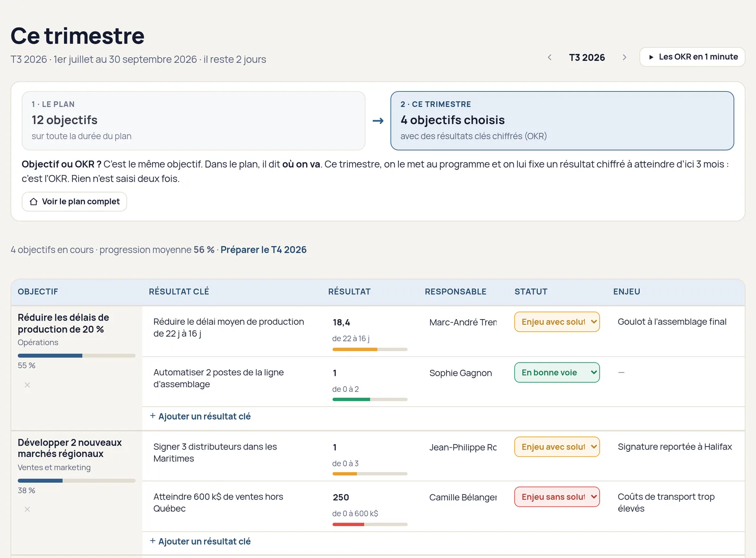The width and height of the screenshot is (756, 558).
Task: Click objective title Développer 2 nouveaux marchés régionaux
Action: (70, 448)
